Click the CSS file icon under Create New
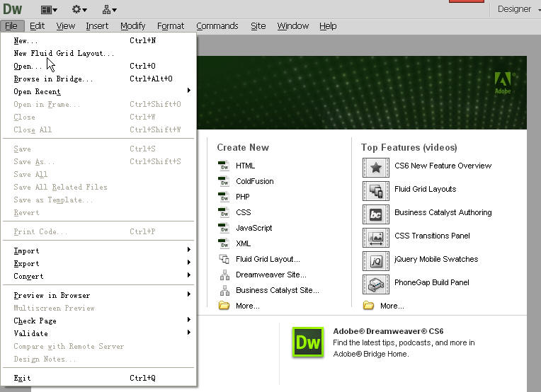The height and width of the screenshot is (392, 541). point(224,212)
